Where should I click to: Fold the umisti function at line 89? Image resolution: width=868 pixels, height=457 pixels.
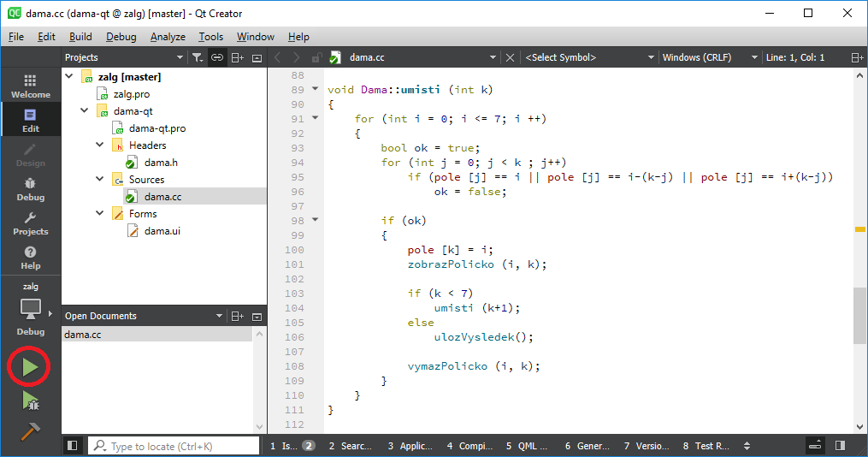point(316,89)
